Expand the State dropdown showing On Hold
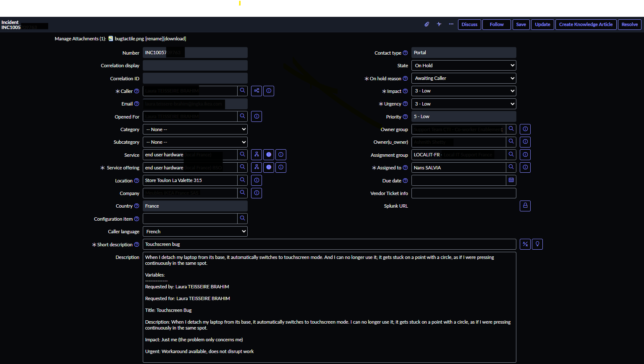Image resolution: width=644 pixels, height=364 pixels. pyautogui.click(x=463, y=66)
